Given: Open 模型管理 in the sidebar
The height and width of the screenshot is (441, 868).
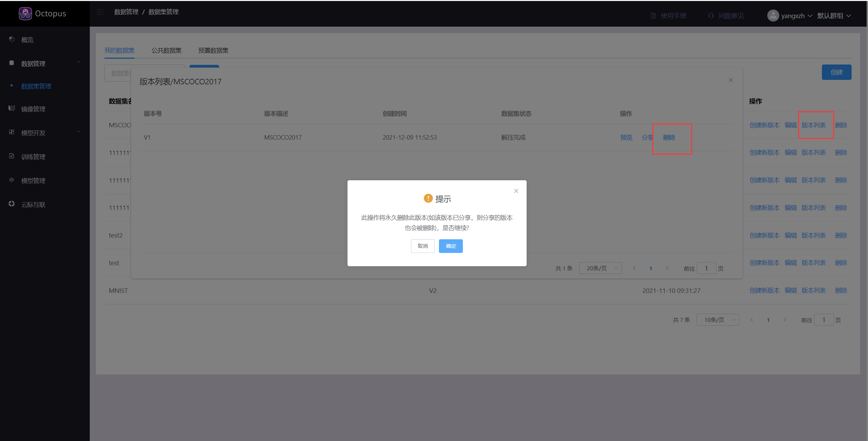Looking at the screenshot, I should pyautogui.click(x=33, y=181).
